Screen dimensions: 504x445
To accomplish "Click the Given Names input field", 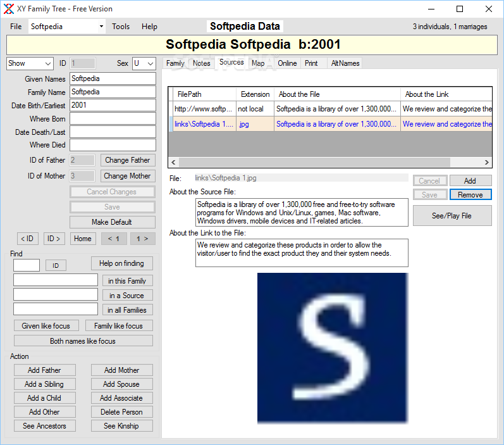I will click(x=113, y=78).
